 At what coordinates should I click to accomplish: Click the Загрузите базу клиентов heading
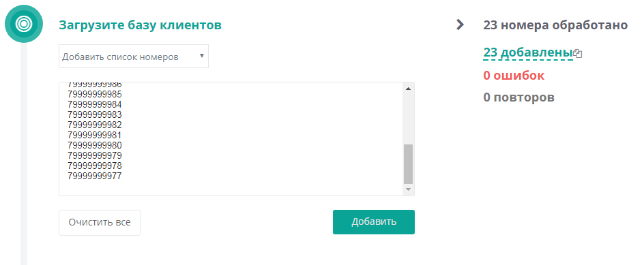pos(140,25)
